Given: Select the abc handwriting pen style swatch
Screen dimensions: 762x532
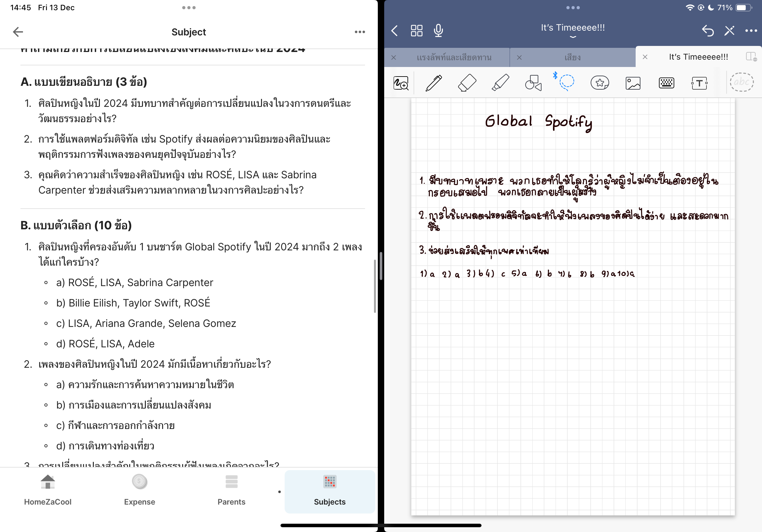Looking at the screenshot, I should click(742, 82).
